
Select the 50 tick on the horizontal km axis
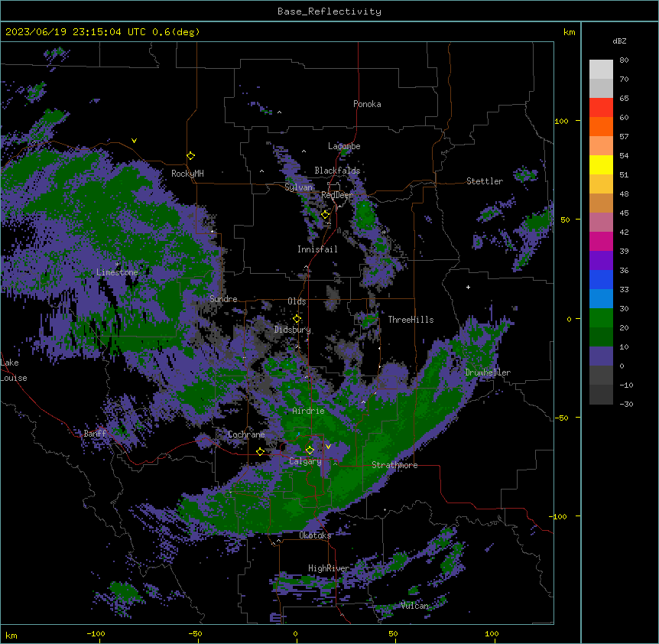coord(393,633)
